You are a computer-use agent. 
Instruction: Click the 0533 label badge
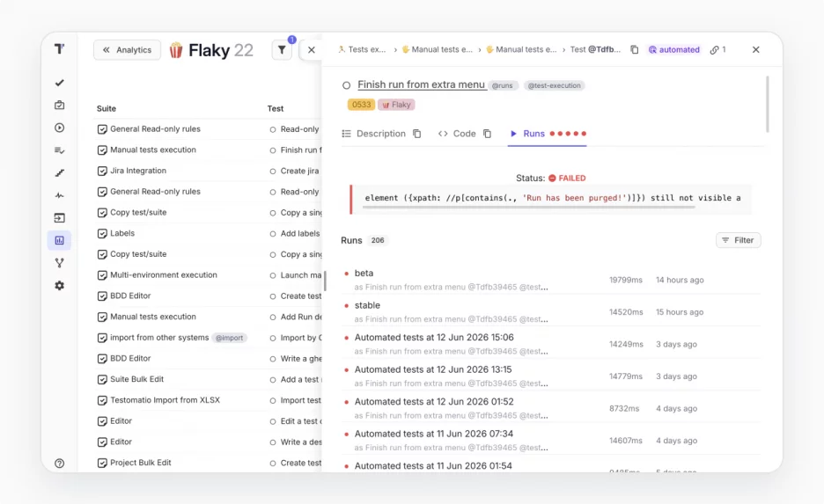tap(361, 105)
